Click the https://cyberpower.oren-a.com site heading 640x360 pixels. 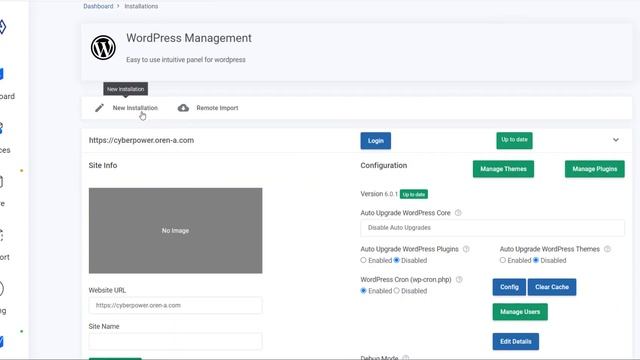[x=141, y=140]
